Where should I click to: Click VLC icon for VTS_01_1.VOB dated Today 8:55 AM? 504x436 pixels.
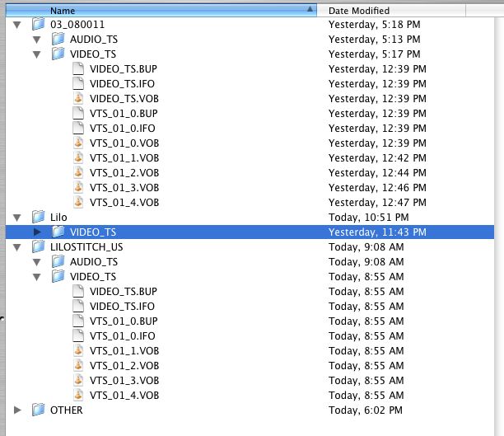pyautogui.click(x=78, y=350)
